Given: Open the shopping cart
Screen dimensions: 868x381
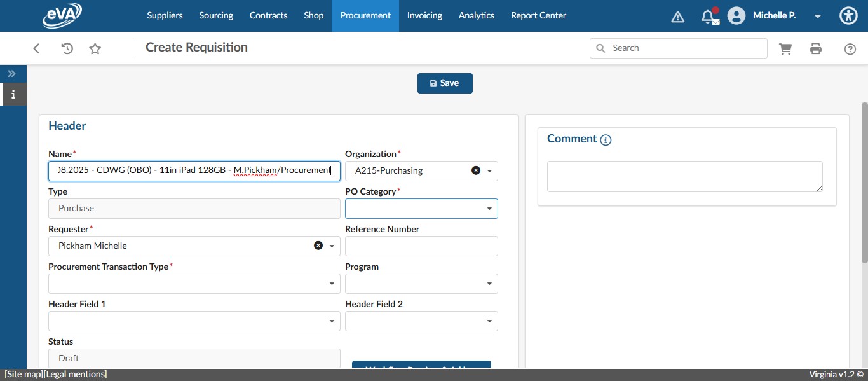Looking at the screenshot, I should [x=785, y=48].
